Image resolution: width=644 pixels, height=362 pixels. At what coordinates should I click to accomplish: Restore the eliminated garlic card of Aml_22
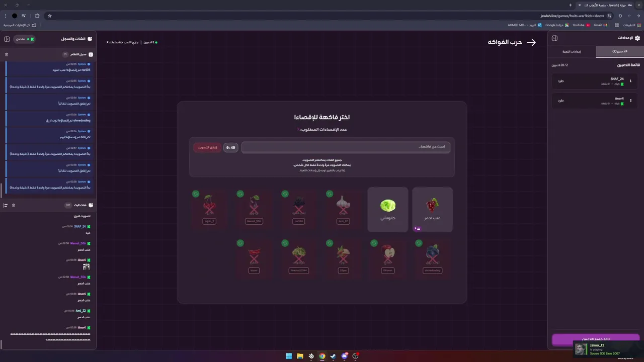click(x=330, y=194)
